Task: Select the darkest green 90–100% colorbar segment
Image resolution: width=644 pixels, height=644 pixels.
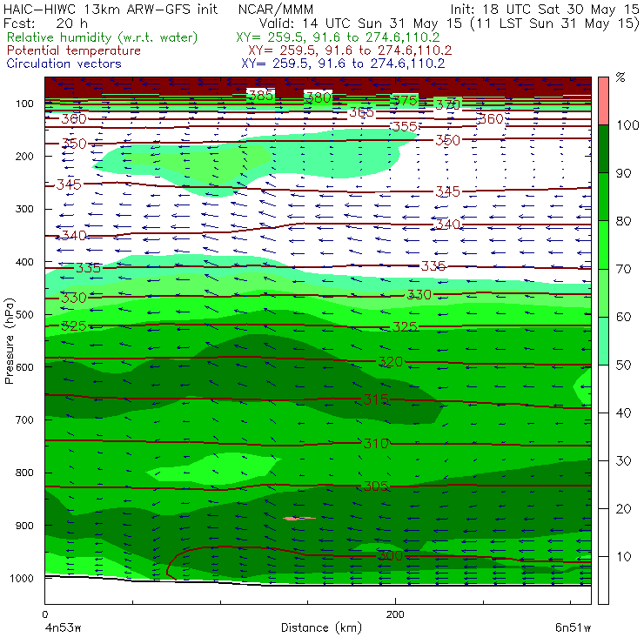Action: pos(603,149)
